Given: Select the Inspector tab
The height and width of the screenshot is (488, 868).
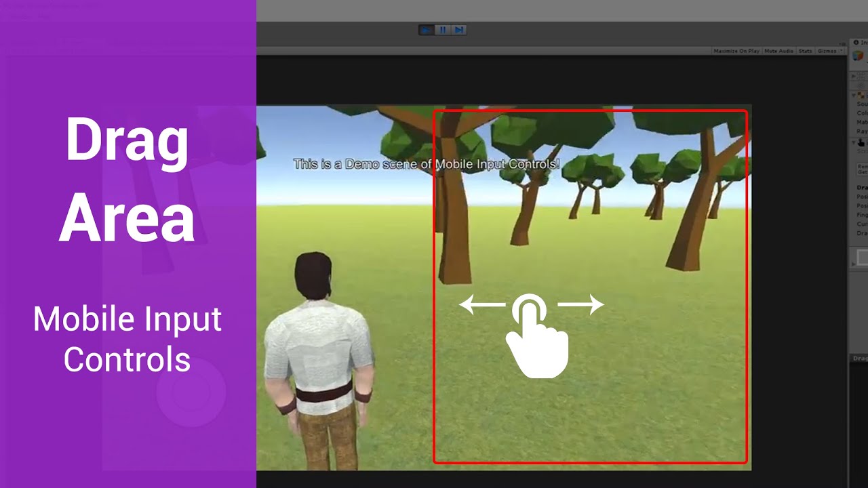Looking at the screenshot, I should click(860, 42).
